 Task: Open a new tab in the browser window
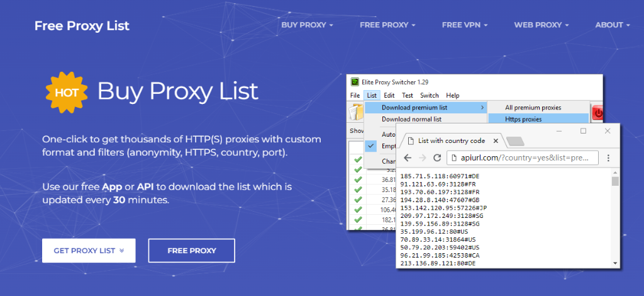click(515, 142)
